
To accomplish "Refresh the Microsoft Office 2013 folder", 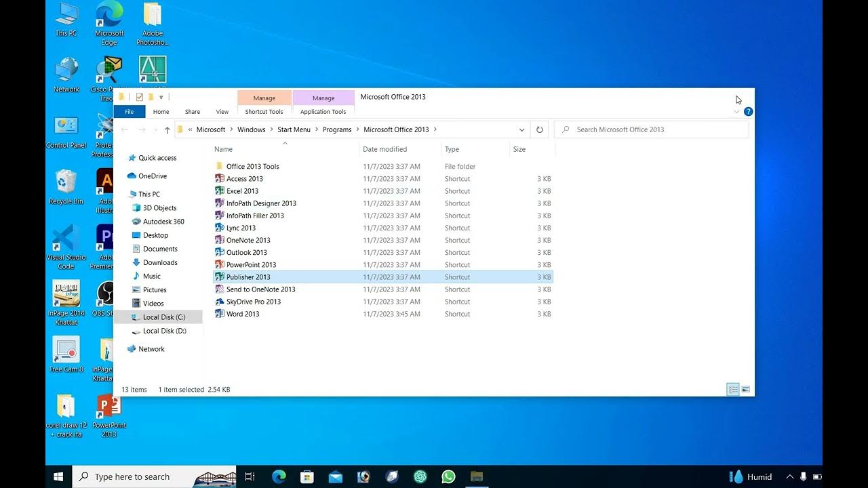I will [x=539, y=129].
